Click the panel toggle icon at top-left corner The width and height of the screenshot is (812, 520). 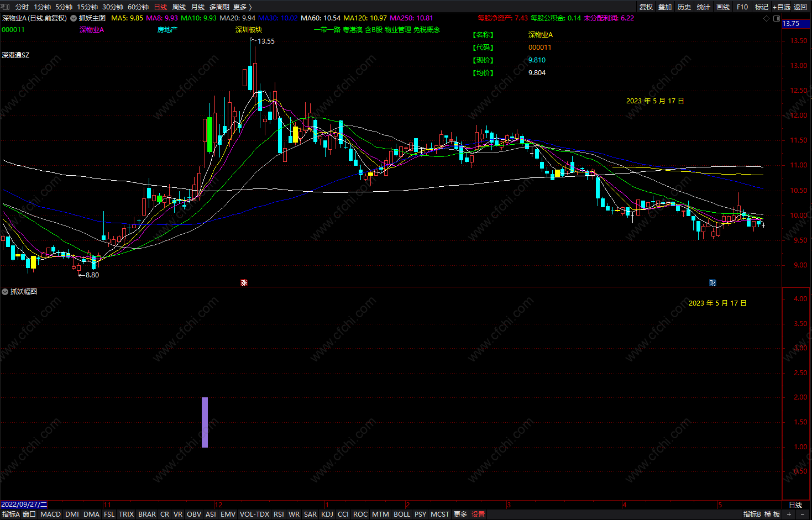pyautogui.click(x=6, y=7)
